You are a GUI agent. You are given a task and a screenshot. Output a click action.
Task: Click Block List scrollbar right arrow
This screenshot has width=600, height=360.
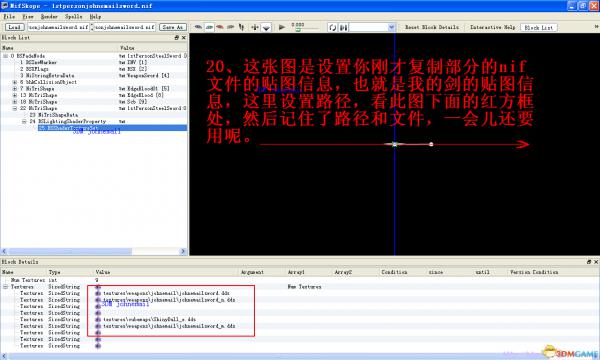(x=183, y=251)
